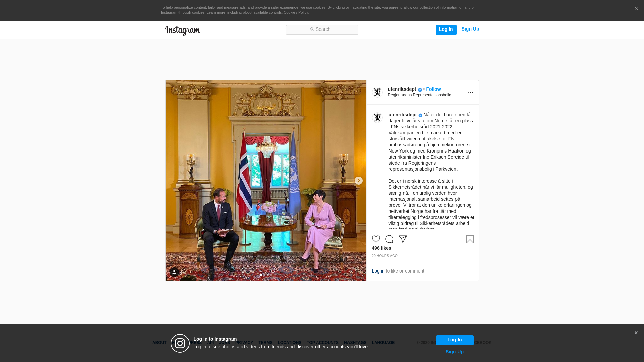Click the Search input field
Screen dimensions: 644x362
(x=322, y=29)
